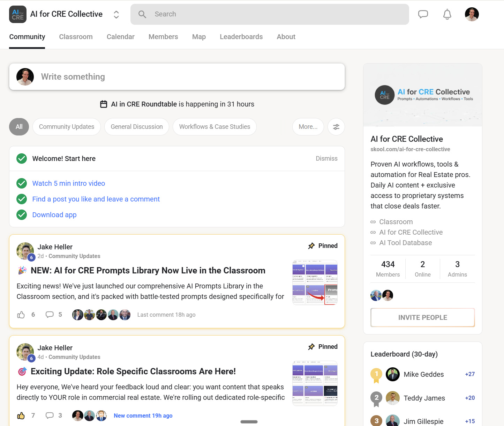Open Find a post you like link
The image size is (504, 426).
tap(96, 199)
